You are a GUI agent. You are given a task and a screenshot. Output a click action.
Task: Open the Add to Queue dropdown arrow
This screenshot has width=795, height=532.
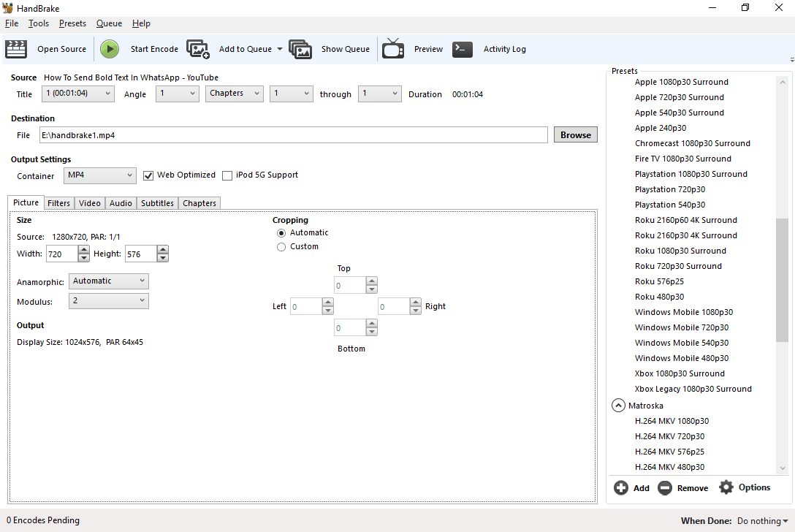click(279, 49)
